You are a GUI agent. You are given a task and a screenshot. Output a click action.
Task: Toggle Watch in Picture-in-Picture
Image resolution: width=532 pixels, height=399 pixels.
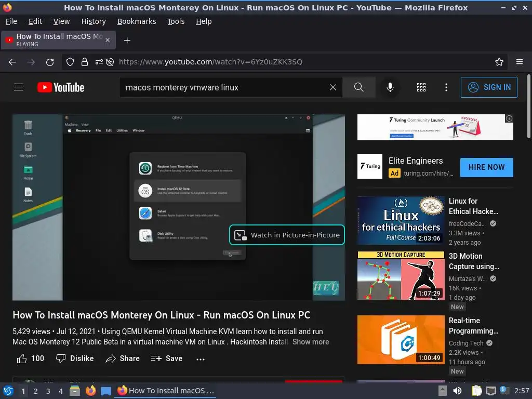point(287,235)
